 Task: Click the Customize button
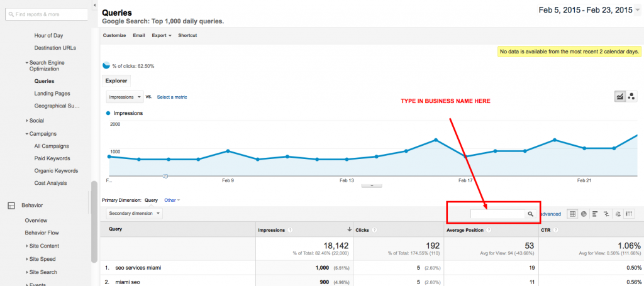pos(114,35)
